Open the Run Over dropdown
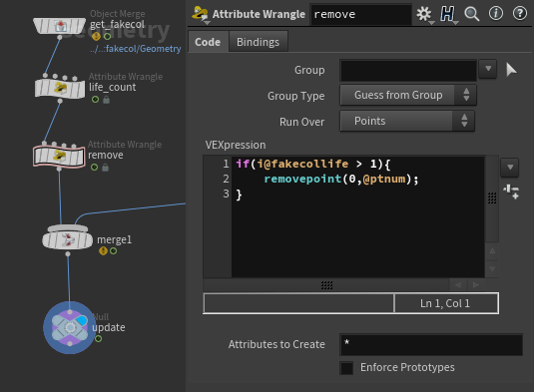The image size is (534, 392). 407,121
